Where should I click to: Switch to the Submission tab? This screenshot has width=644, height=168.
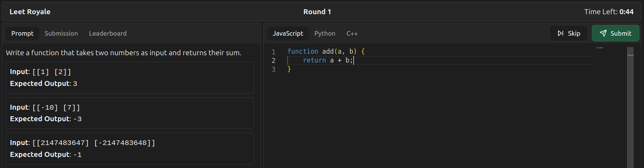pyautogui.click(x=61, y=33)
